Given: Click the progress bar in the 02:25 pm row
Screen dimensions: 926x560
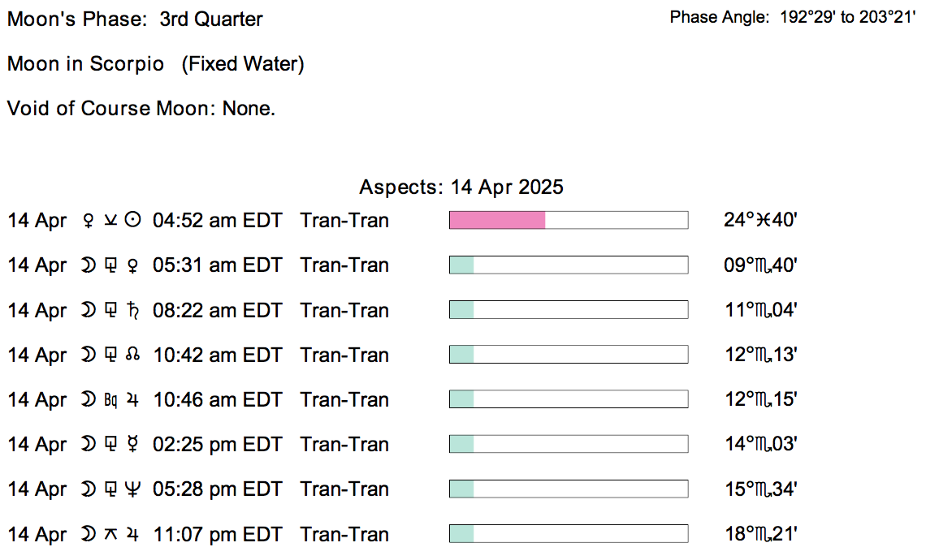Looking at the screenshot, I should tap(568, 445).
